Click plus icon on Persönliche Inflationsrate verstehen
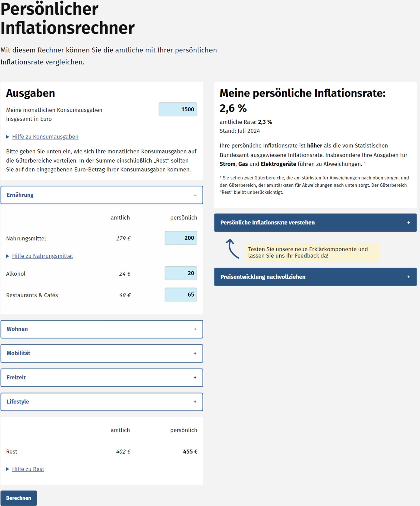The width and height of the screenshot is (420, 506). (x=409, y=223)
